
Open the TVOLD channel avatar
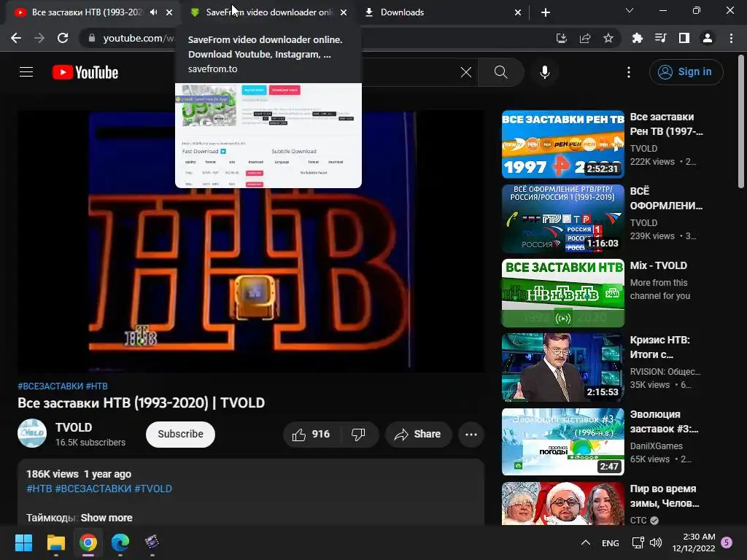(x=32, y=433)
